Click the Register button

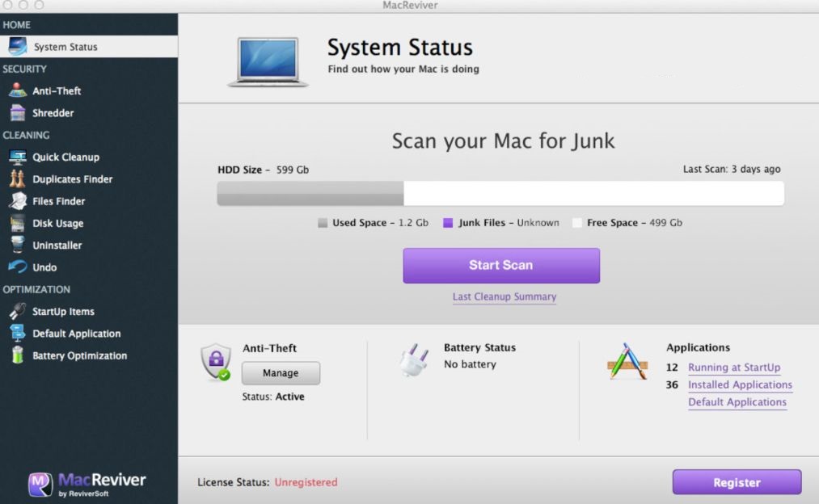click(737, 482)
